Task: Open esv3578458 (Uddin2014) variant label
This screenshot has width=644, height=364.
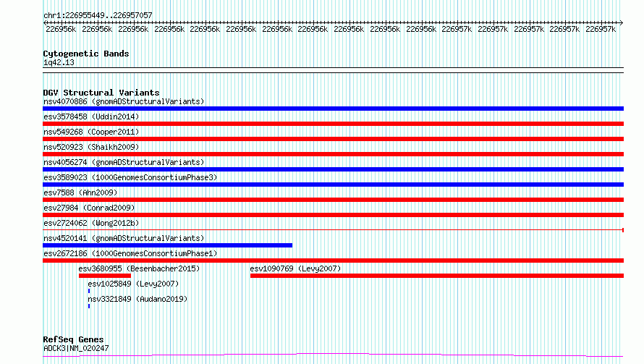Action: click(91, 117)
